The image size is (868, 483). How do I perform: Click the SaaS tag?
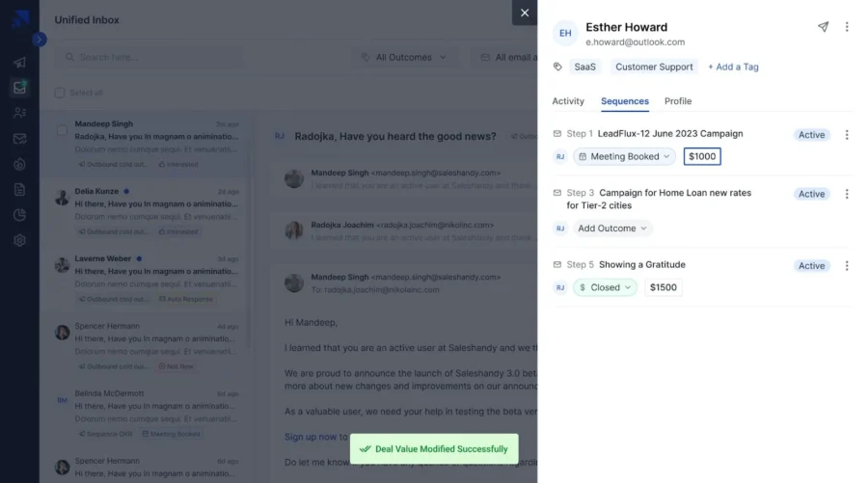584,67
